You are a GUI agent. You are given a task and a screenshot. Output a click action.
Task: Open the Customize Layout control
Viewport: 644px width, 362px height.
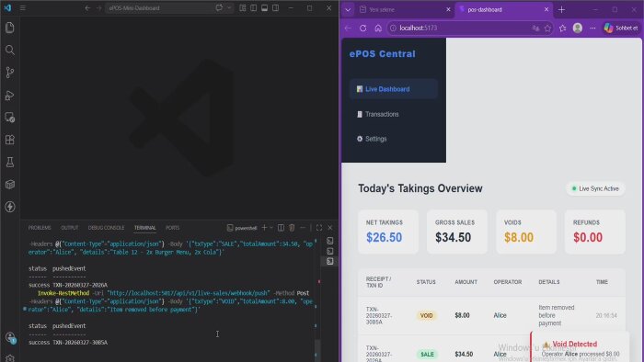[243, 7]
